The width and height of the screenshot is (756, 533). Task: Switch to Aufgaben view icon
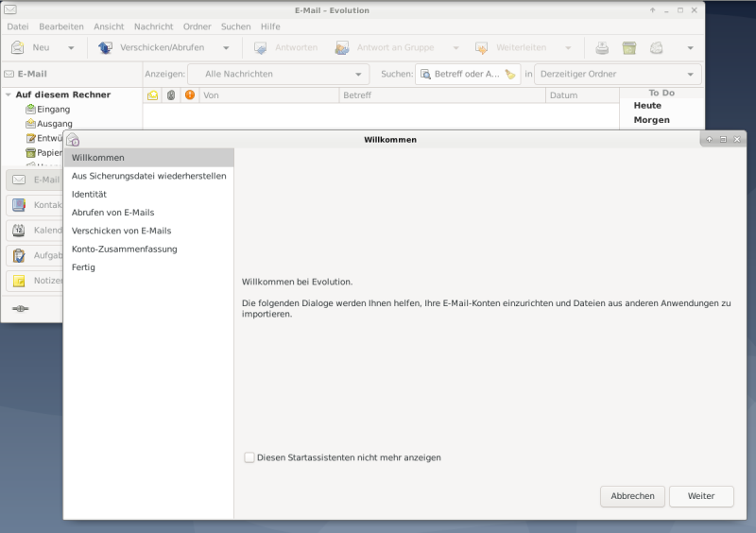coord(19,255)
